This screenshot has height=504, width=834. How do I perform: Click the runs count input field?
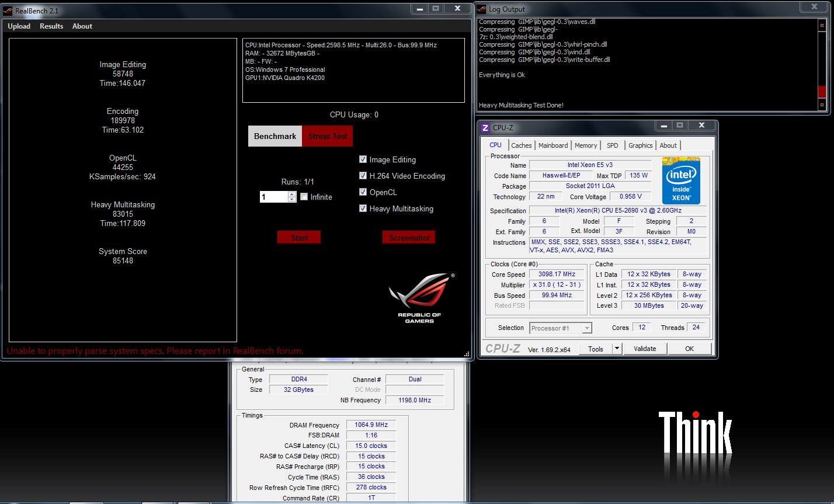[x=274, y=197]
